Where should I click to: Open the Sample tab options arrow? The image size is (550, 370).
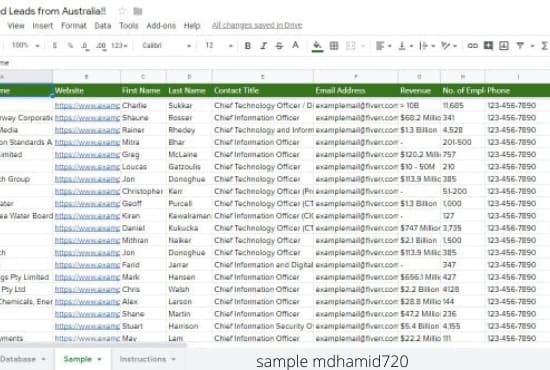[100, 359]
